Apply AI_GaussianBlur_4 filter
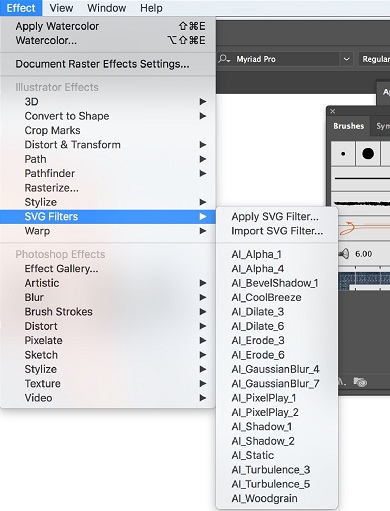390x511 pixels. (277, 369)
